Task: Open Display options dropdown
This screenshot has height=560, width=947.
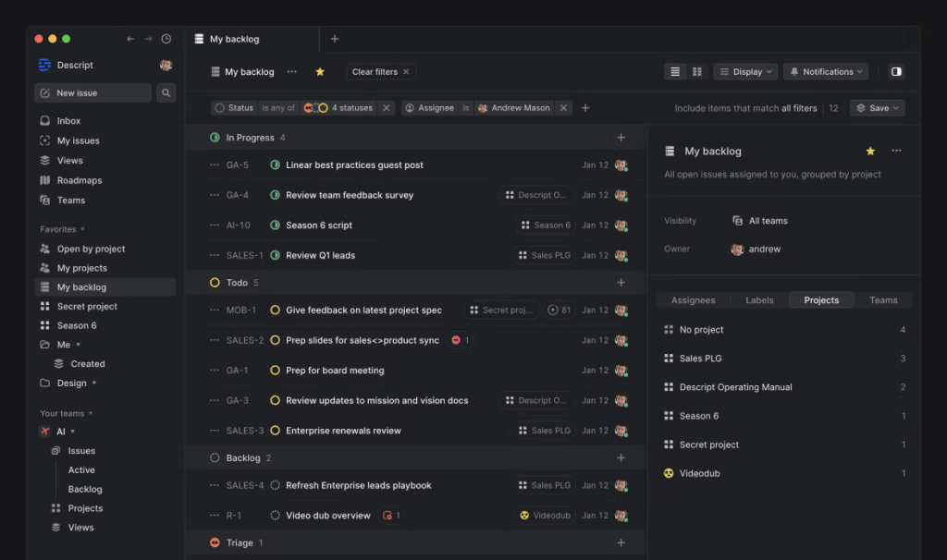Action: pyautogui.click(x=746, y=72)
